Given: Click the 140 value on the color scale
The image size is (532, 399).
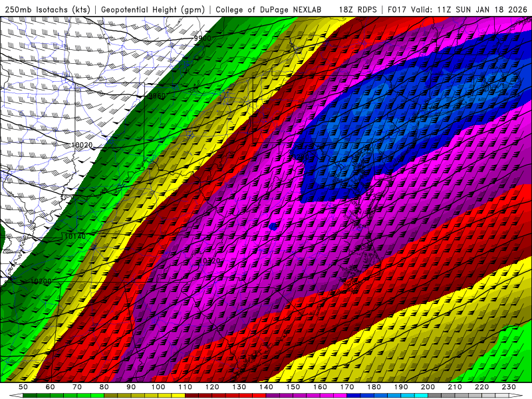Looking at the screenshot, I should tap(266, 387).
